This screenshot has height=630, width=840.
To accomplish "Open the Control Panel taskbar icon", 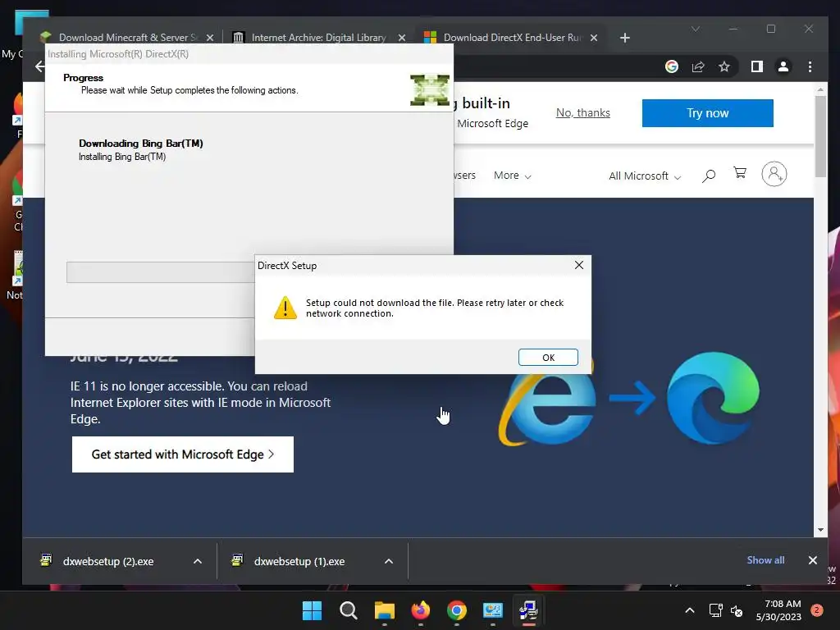I will pos(492,610).
